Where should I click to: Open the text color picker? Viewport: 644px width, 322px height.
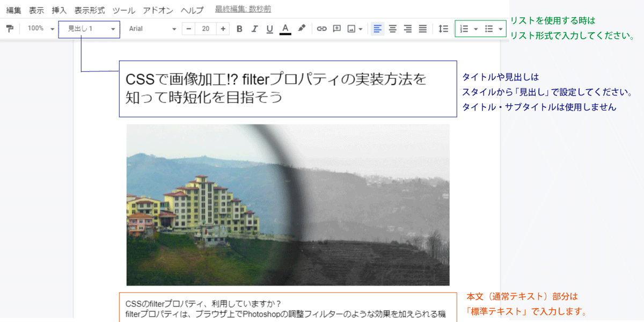click(x=286, y=29)
